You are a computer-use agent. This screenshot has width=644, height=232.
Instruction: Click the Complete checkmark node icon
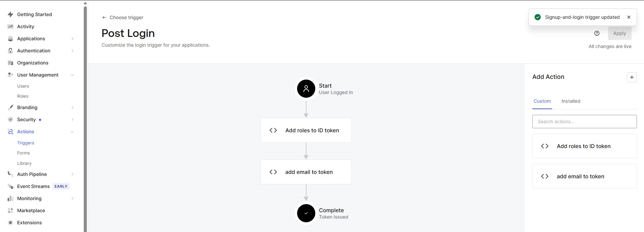[x=306, y=213]
